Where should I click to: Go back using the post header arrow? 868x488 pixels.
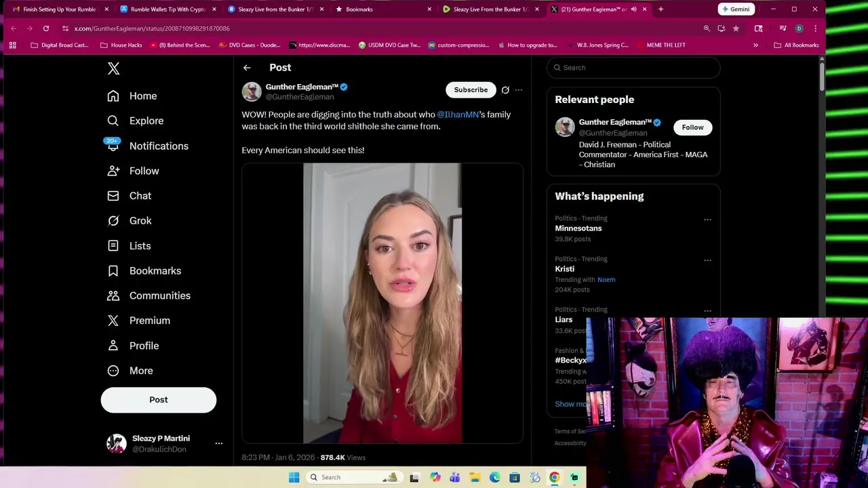click(247, 68)
